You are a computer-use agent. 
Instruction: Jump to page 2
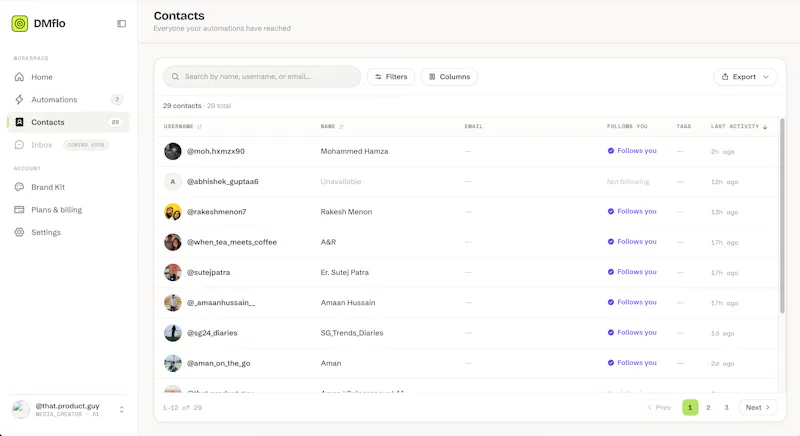[708, 407]
